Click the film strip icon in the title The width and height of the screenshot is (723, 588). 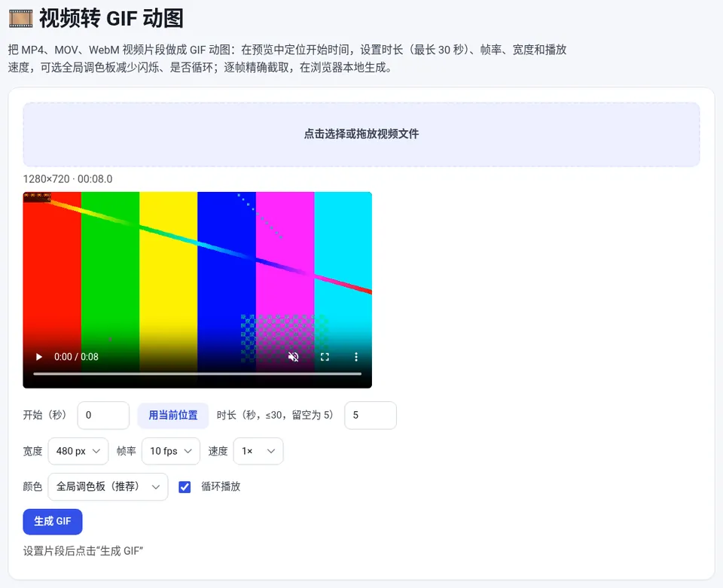coord(21,19)
